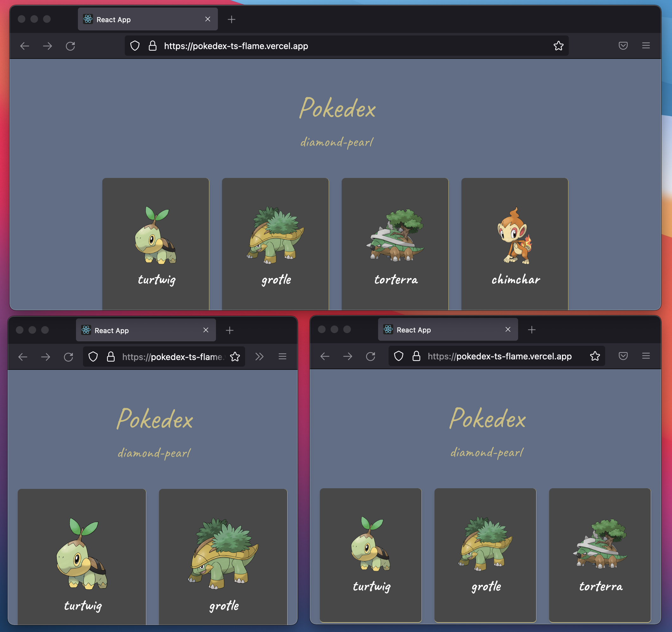Bookmark page with star in the bottom-left window
Screen dimensions: 672x632
click(235, 357)
